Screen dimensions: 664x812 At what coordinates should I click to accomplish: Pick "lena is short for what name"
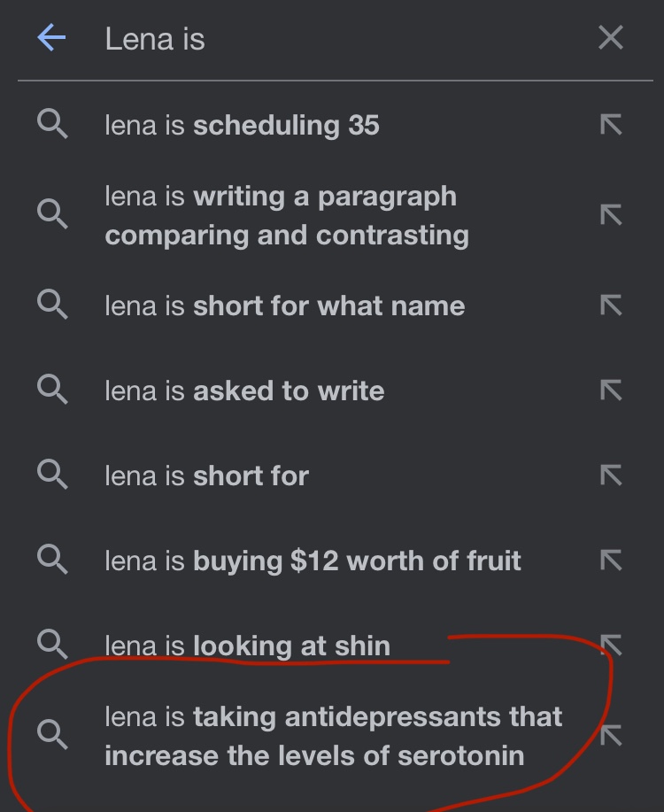click(x=284, y=305)
